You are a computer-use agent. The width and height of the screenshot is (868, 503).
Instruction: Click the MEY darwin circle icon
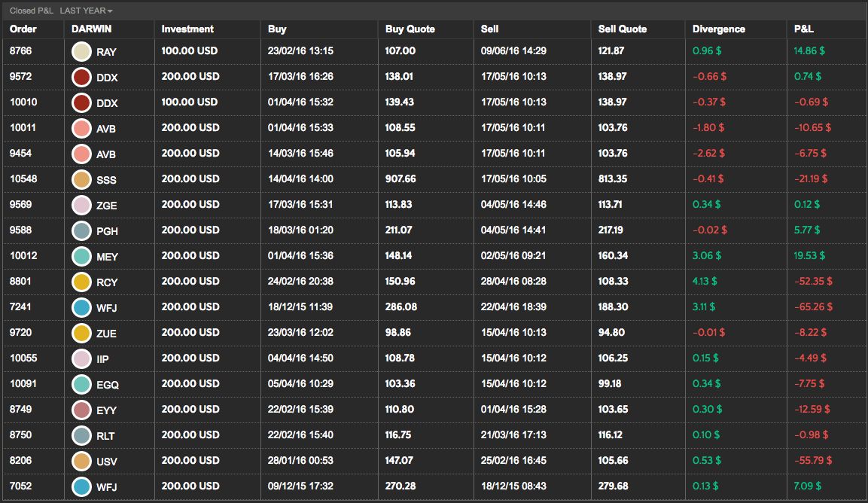click(81, 257)
